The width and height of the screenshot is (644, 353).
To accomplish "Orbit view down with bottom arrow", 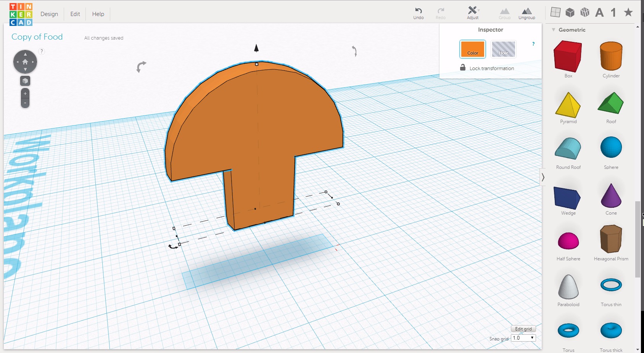I will click(x=25, y=69).
